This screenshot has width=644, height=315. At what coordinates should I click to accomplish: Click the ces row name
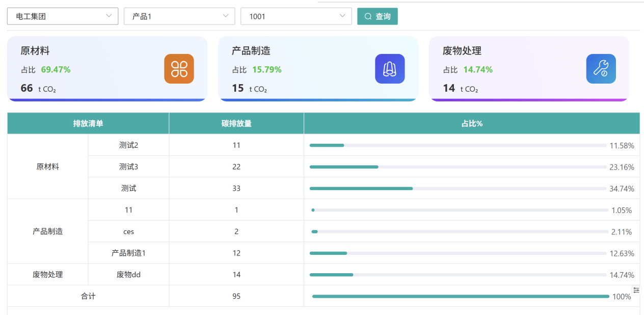click(x=129, y=232)
